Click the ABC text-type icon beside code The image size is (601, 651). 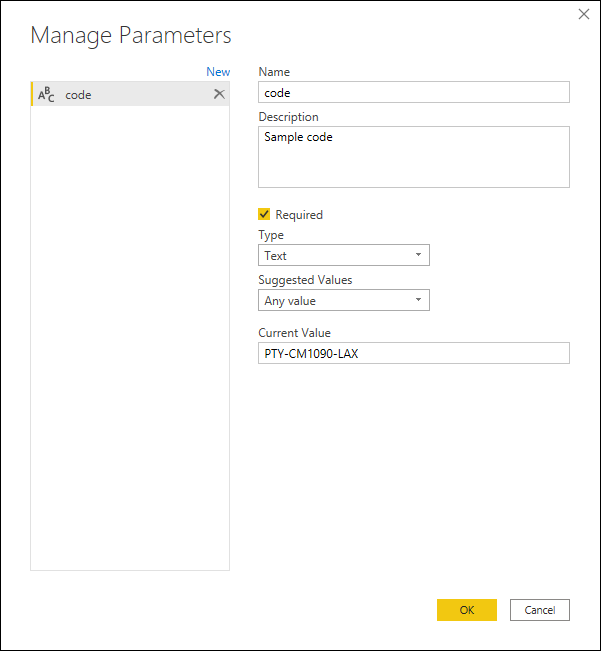pyautogui.click(x=46, y=94)
